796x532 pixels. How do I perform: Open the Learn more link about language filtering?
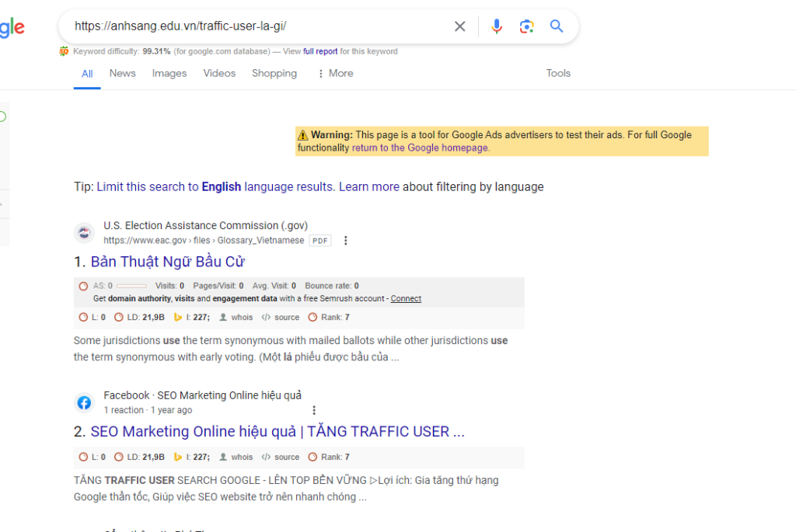(x=369, y=187)
